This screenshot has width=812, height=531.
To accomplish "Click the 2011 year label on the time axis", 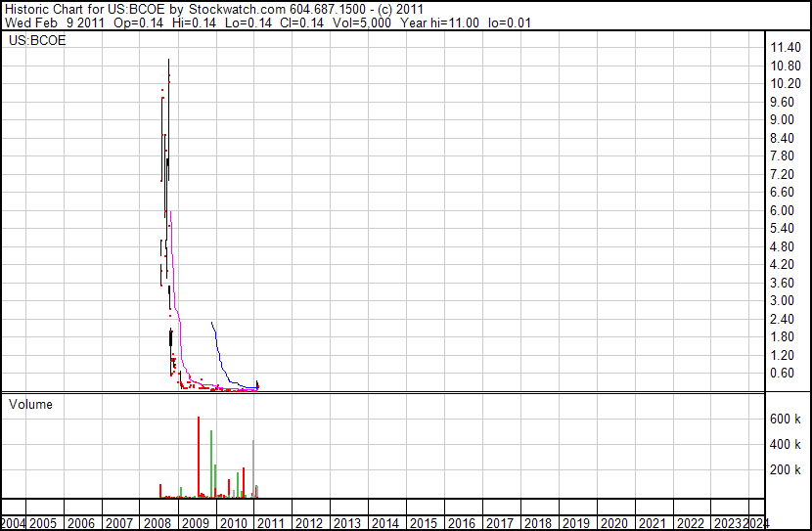I will [x=271, y=523].
